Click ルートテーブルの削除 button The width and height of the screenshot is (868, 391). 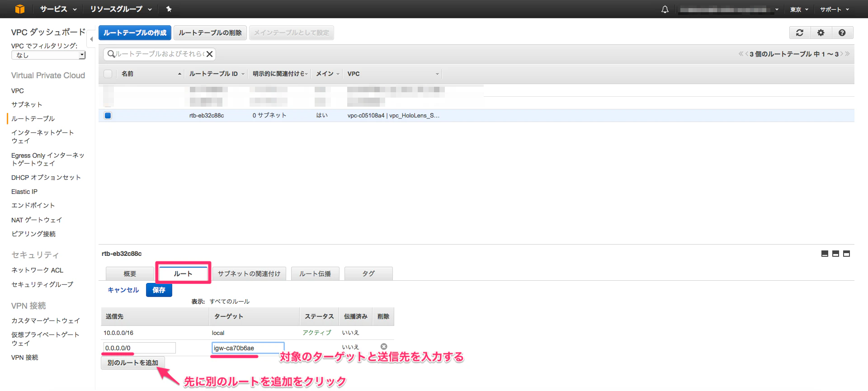210,33
